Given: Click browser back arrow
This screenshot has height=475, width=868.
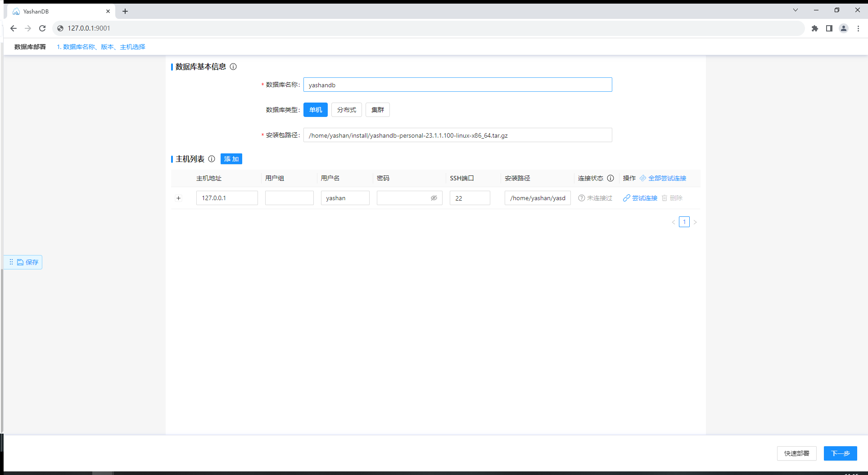Looking at the screenshot, I should [x=14, y=28].
